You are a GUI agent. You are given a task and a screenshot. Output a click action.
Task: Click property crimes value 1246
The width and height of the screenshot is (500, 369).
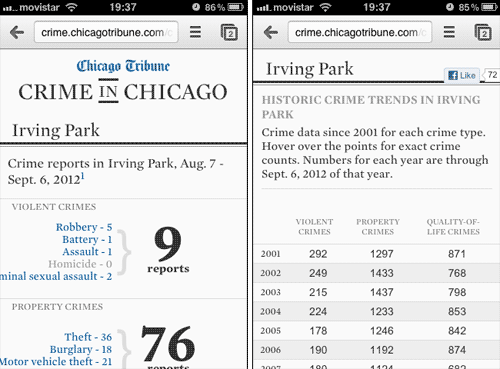[382, 331]
